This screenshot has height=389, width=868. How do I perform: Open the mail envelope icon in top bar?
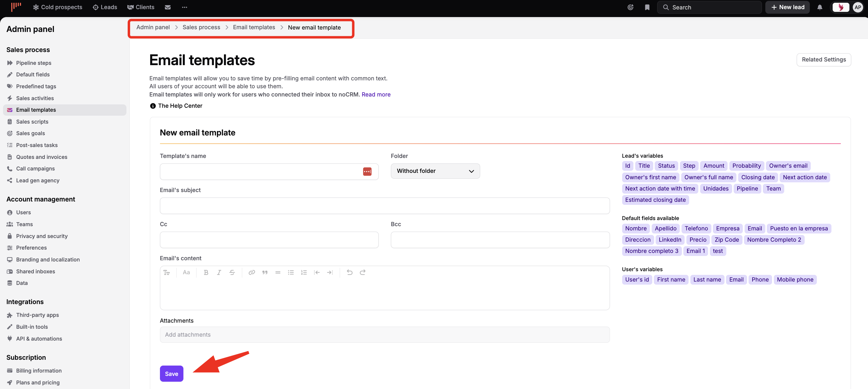[168, 7]
